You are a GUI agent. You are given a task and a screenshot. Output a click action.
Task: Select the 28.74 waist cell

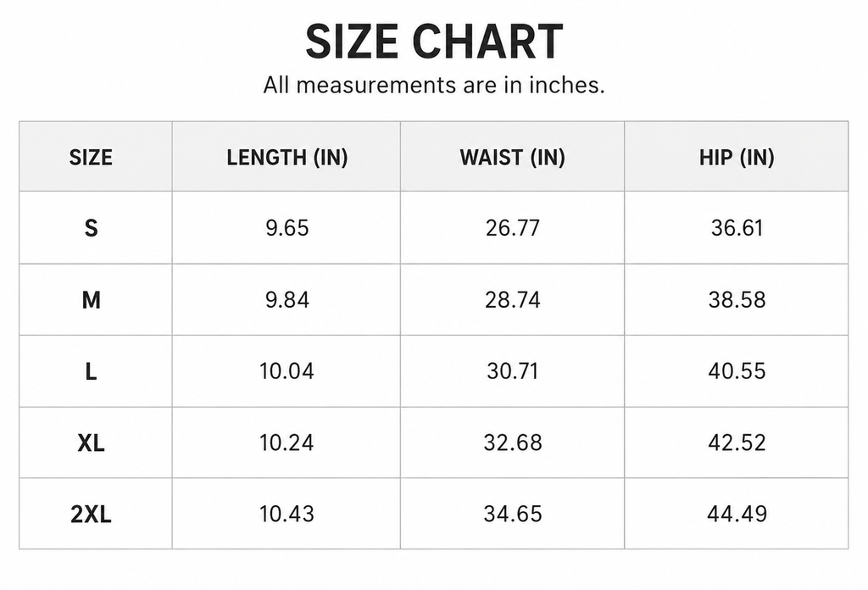[512, 300]
